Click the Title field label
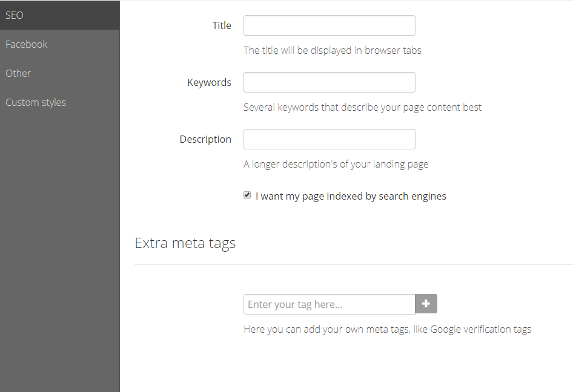The height and width of the screenshot is (392, 573). [x=222, y=25]
